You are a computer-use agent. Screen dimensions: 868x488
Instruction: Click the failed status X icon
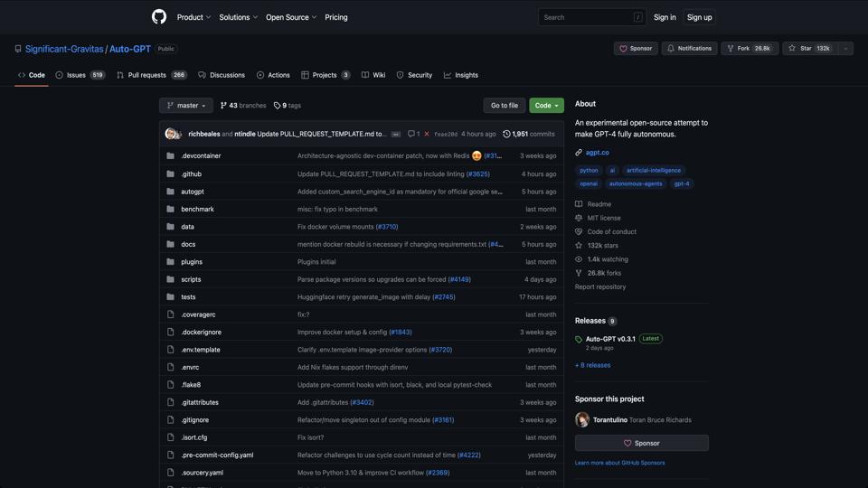(x=427, y=134)
